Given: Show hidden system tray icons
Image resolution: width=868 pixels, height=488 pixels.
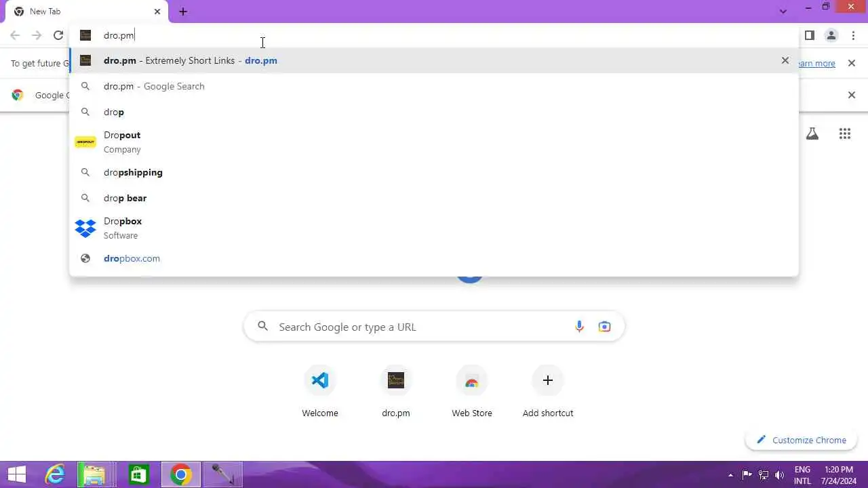Looking at the screenshot, I should point(730,475).
